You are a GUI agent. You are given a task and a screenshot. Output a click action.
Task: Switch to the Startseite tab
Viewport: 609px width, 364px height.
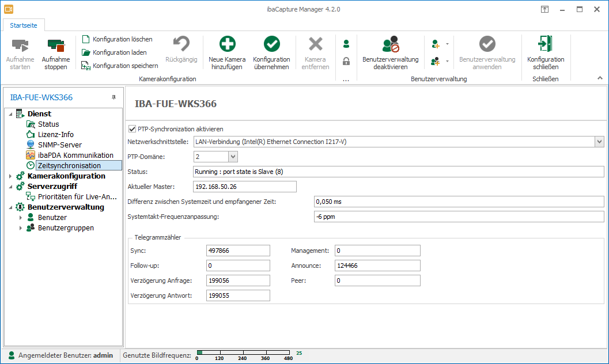pyautogui.click(x=24, y=24)
